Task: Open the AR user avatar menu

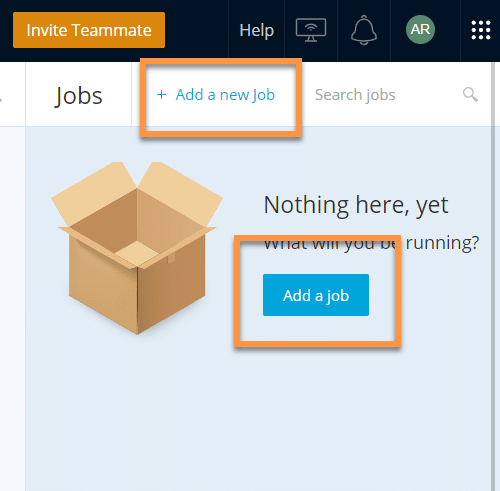Action: pyautogui.click(x=420, y=29)
